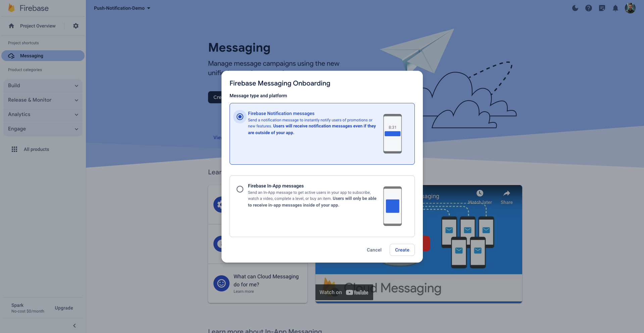Click Watch later clock icon on video

click(x=480, y=193)
